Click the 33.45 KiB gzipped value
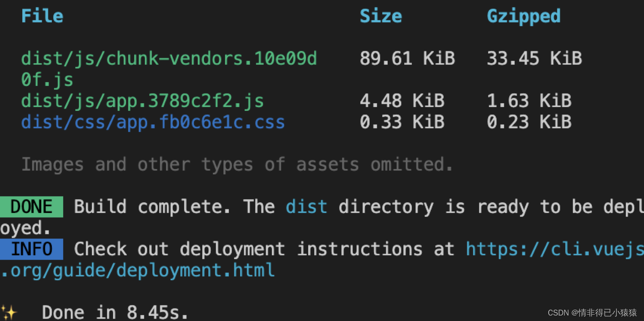This screenshot has width=644, height=321. (x=534, y=59)
